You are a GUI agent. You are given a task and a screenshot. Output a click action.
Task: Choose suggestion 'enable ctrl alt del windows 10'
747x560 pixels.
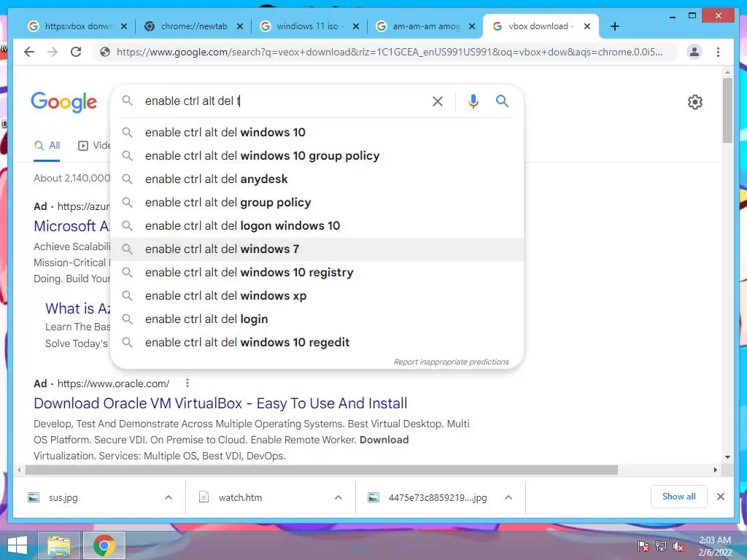point(317,133)
